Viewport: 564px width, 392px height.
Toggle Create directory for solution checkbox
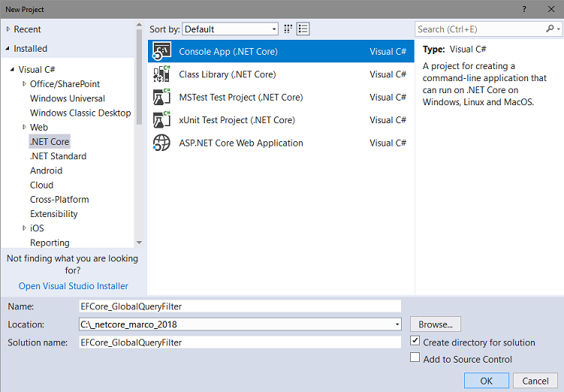tap(415, 341)
